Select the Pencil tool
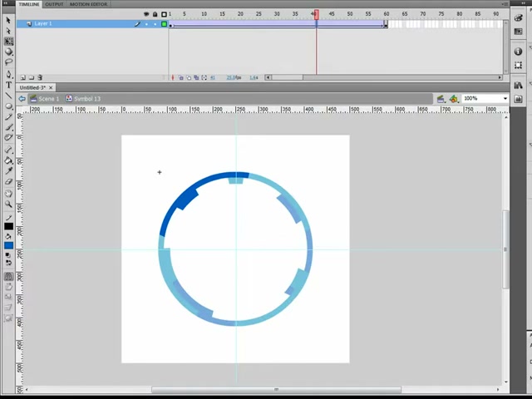This screenshot has height=399, width=532. 8,117
